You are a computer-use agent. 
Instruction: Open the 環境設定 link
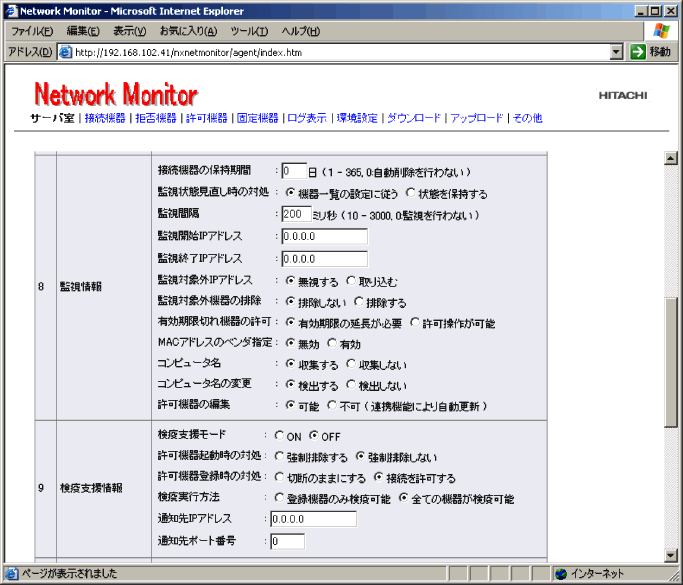point(357,118)
